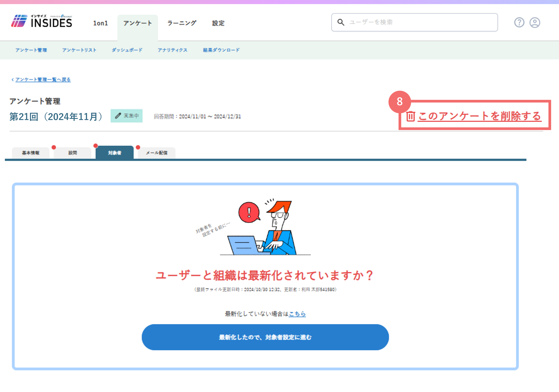Focus the ユーザーを検索 search field
This screenshot has height=392, width=559.
point(414,22)
